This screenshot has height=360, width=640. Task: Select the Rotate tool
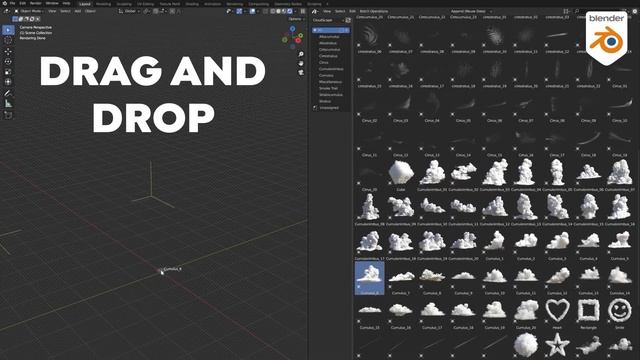8,62
